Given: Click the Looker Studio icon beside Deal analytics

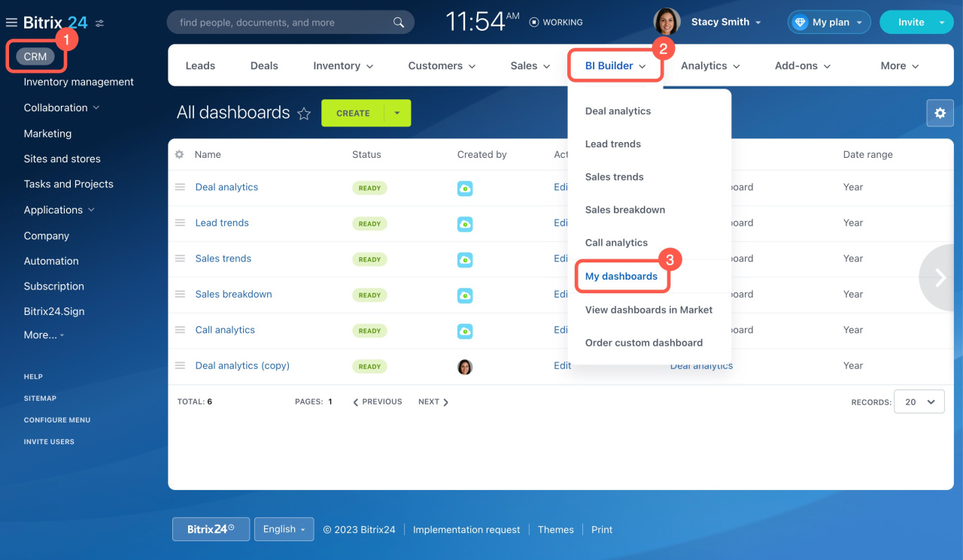Looking at the screenshot, I should 464,188.
